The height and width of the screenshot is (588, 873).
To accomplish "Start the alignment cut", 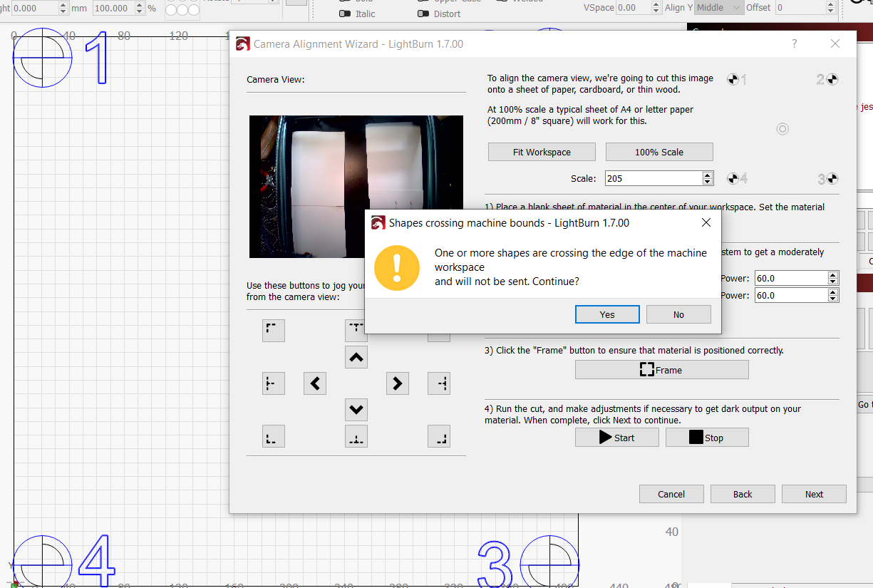I will (617, 438).
